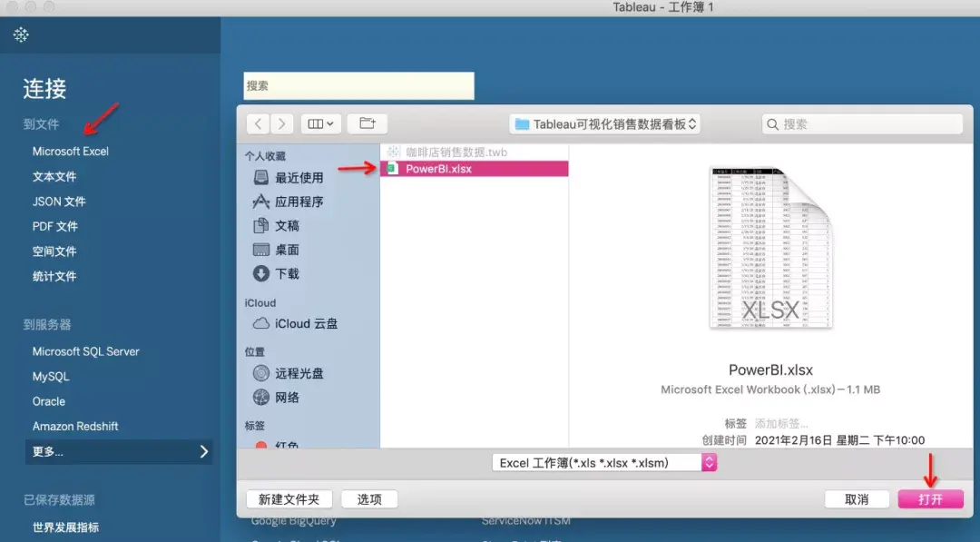
Task: Open the Tableau可视化销售数据看板 folder path dropdown
Action: coord(604,123)
